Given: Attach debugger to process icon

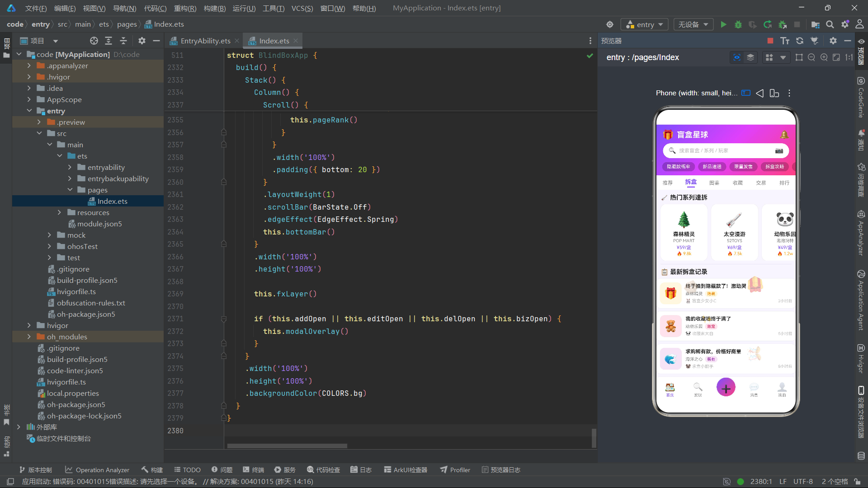Looking at the screenshot, I should coord(783,24).
